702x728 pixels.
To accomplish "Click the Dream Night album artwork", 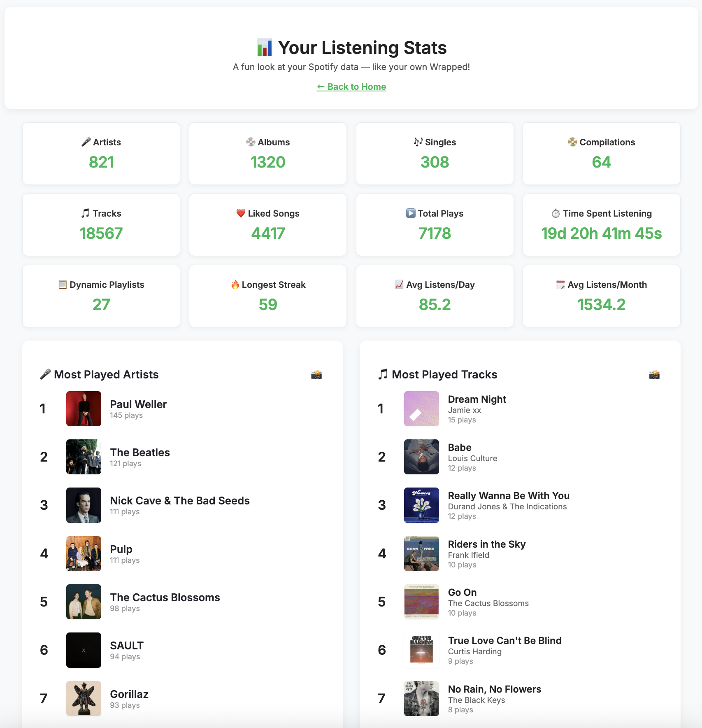I will (421, 408).
